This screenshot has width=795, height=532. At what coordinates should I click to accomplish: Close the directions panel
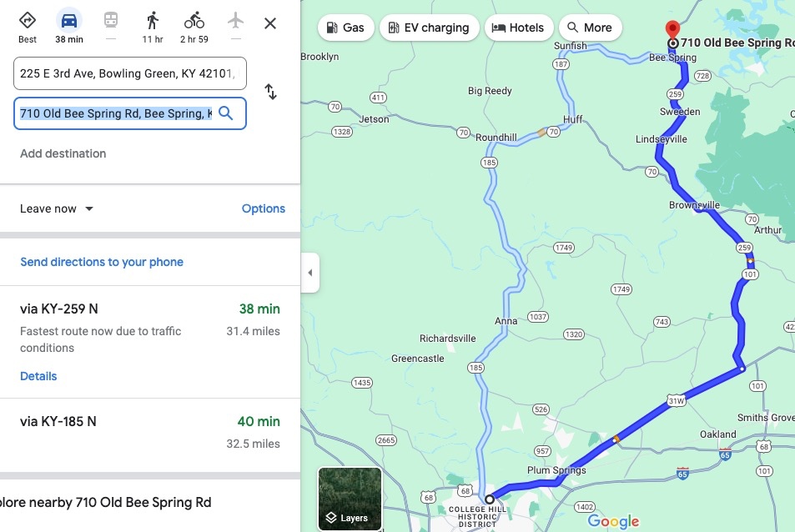coord(270,23)
